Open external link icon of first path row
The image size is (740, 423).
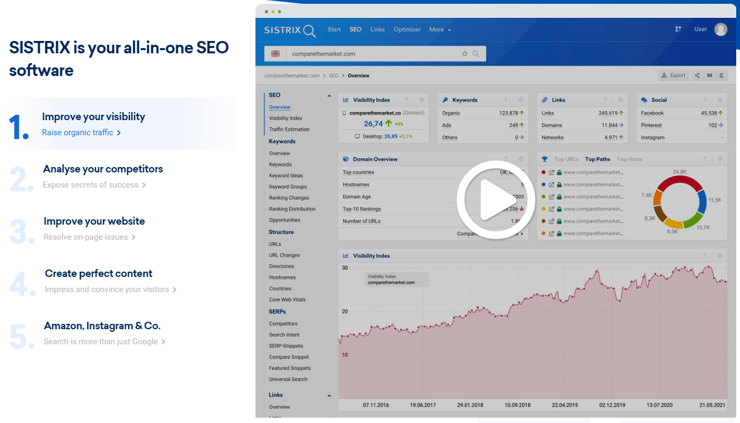coord(551,172)
